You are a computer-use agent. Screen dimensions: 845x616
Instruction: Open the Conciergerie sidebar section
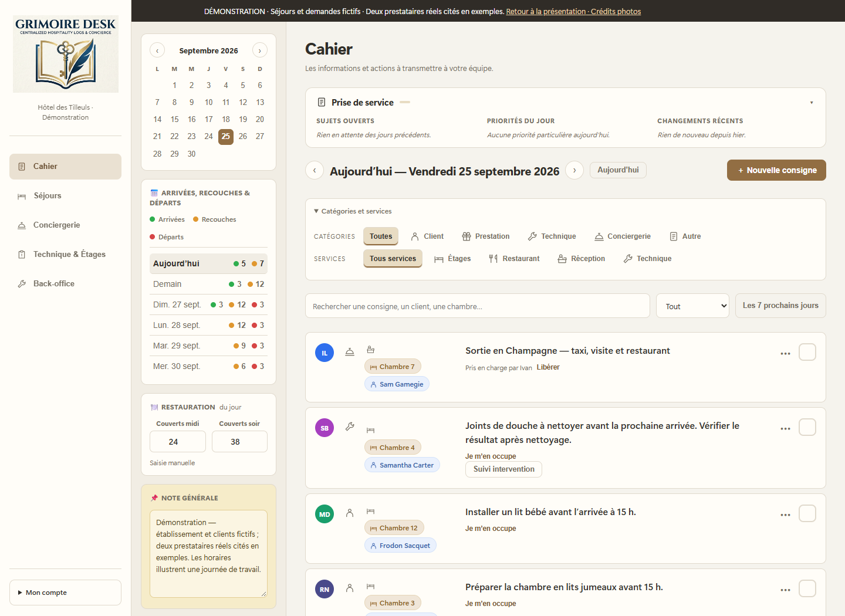pos(65,225)
